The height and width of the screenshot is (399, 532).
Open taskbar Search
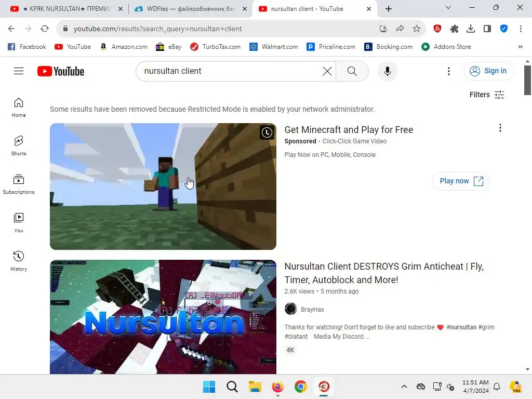click(x=232, y=387)
